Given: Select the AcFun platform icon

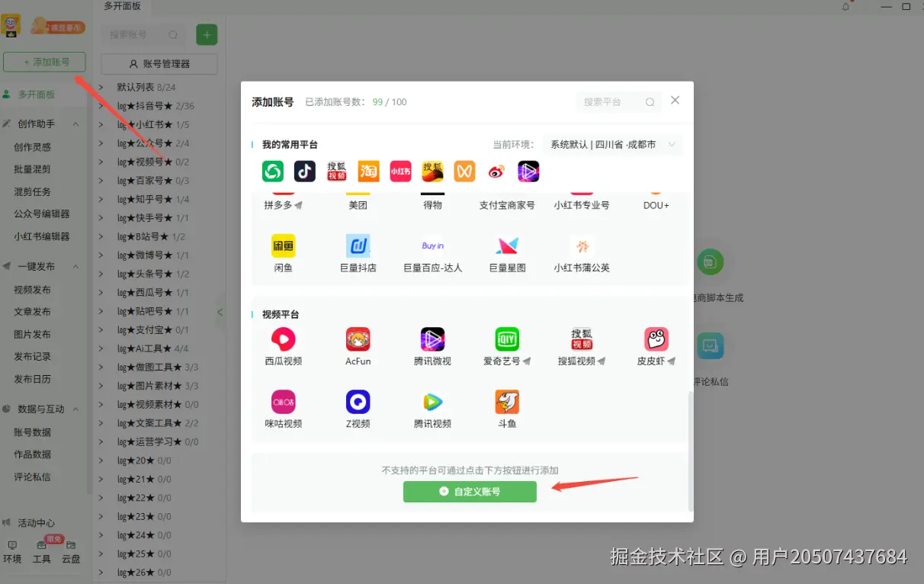Looking at the screenshot, I should pyautogui.click(x=358, y=339).
